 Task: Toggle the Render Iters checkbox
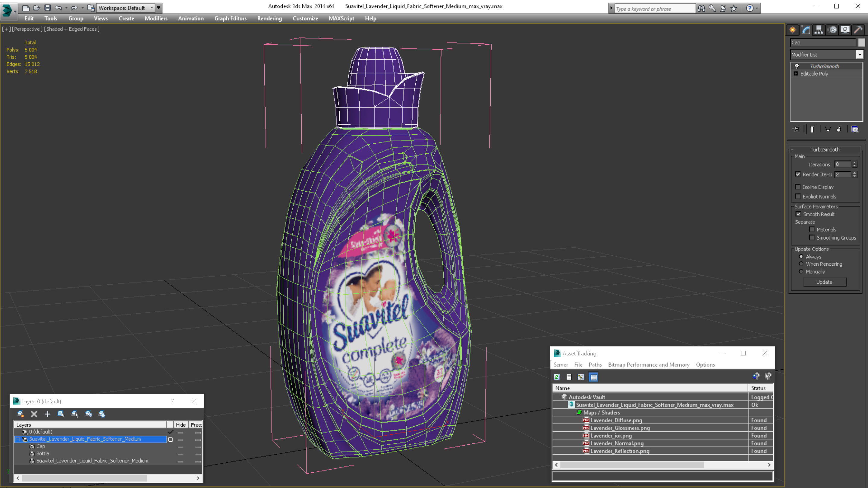pyautogui.click(x=798, y=174)
